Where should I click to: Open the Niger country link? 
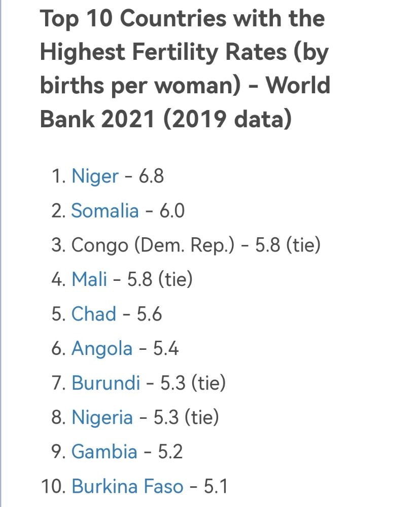tap(95, 176)
